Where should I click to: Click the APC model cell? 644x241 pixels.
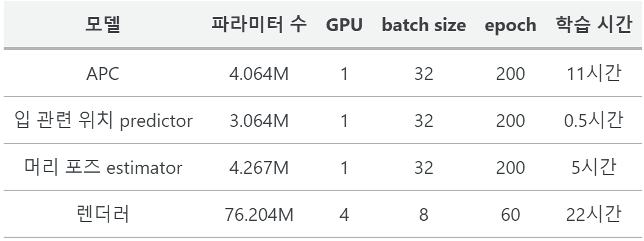[103, 74]
